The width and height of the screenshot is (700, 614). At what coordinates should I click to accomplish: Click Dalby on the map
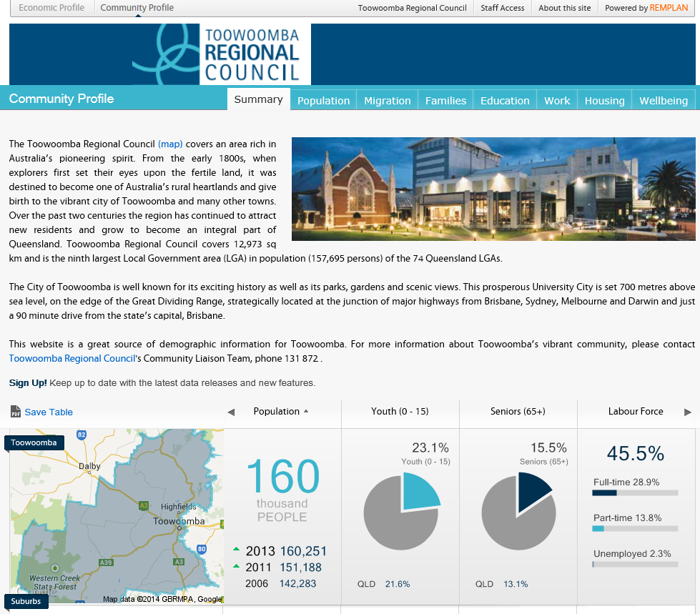[89, 466]
